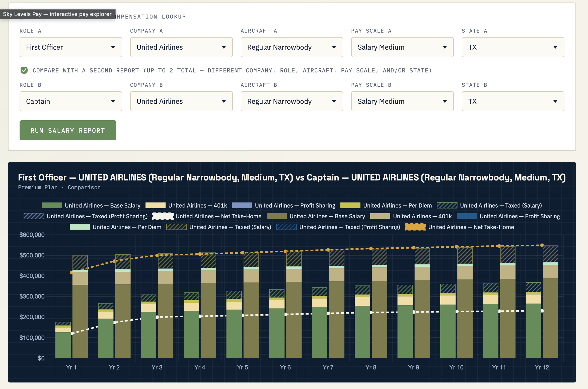This screenshot has height=389, width=588.
Task: Click the Yr 10 x-axis label
Action: coord(456,367)
